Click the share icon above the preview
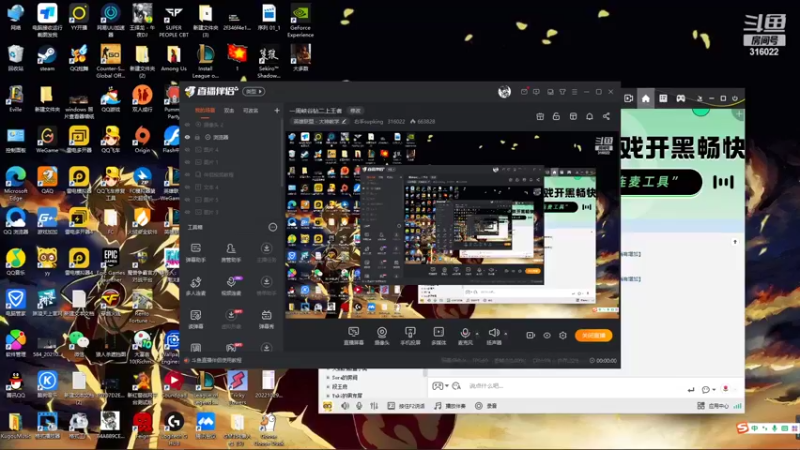 coord(606,116)
